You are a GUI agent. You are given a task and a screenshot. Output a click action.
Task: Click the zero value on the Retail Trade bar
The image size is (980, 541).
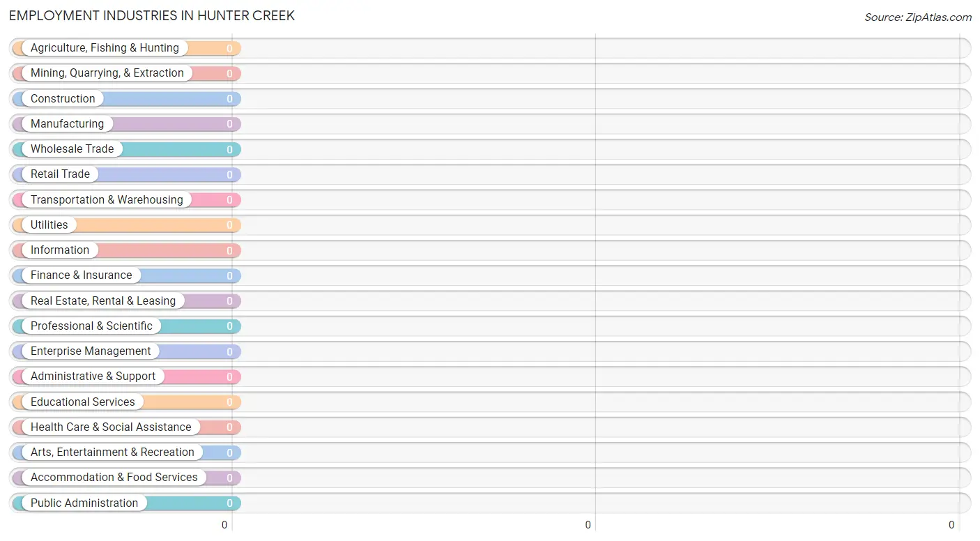point(230,174)
